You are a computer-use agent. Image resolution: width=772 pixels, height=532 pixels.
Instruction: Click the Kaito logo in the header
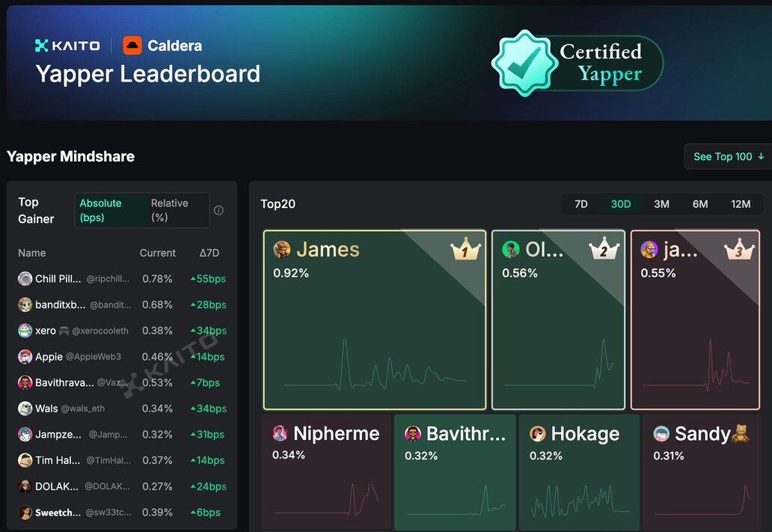(x=67, y=46)
